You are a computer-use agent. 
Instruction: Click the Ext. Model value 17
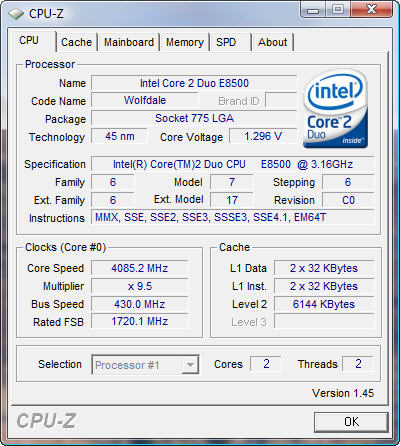pyautogui.click(x=231, y=200)
